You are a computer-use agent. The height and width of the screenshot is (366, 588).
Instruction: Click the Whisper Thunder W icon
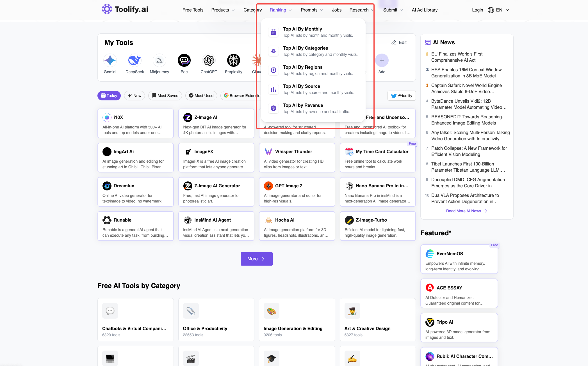[x=268, y=152]
